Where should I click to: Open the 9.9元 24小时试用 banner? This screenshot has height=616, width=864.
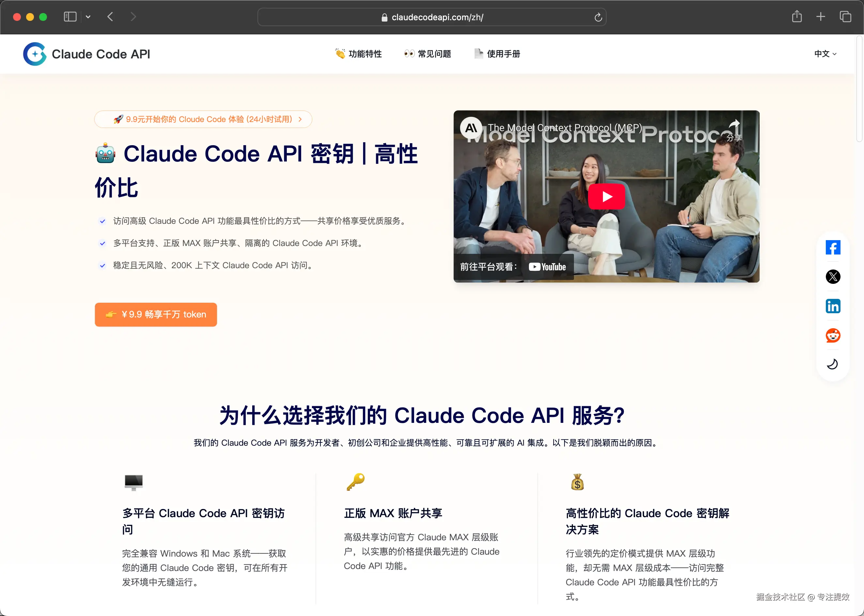tap(203, 119)
